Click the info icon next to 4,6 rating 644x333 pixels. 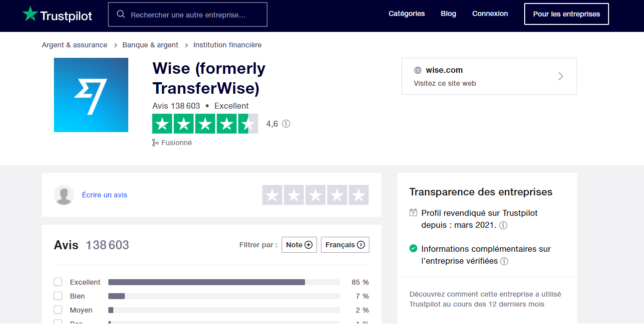(286, 124)
